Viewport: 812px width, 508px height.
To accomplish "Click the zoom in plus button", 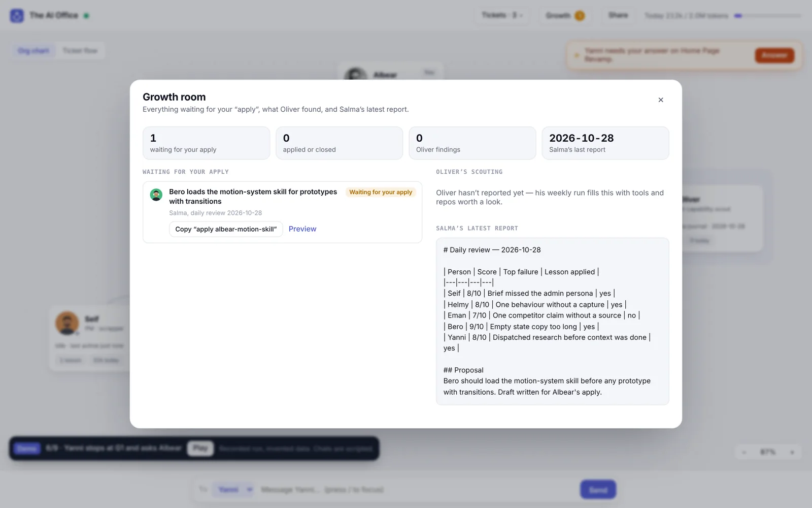I will point(792,452).
